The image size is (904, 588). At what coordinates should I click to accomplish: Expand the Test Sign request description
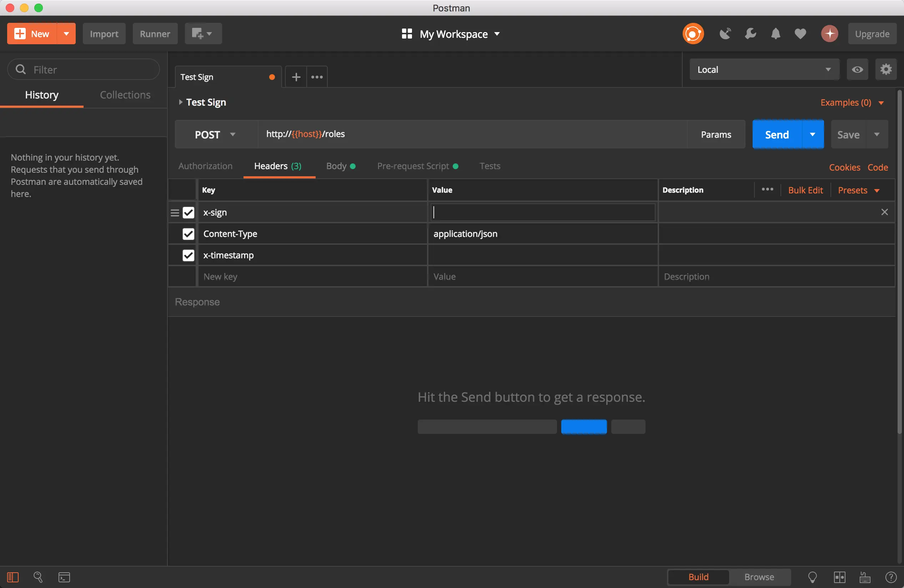tap(181, 102)
